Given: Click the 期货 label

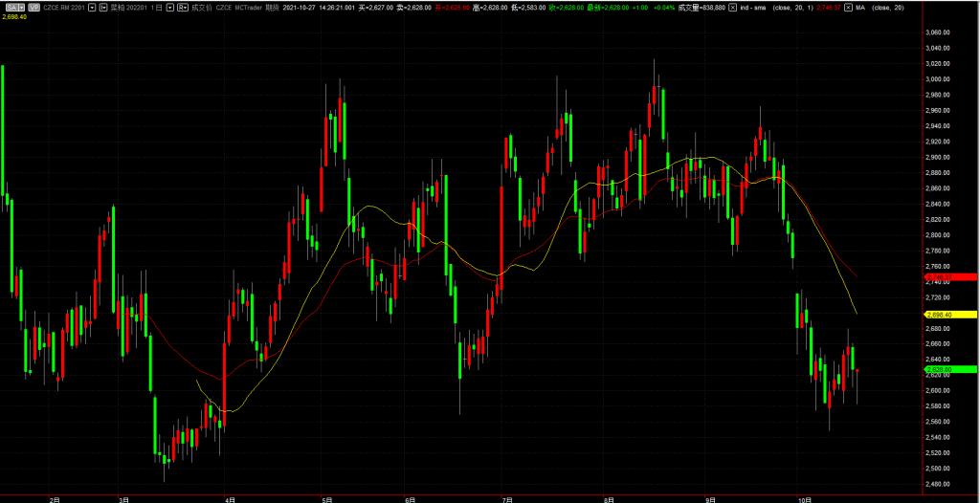Looking at the screenshot, I should pyautogui.click(x=272, y=8).
